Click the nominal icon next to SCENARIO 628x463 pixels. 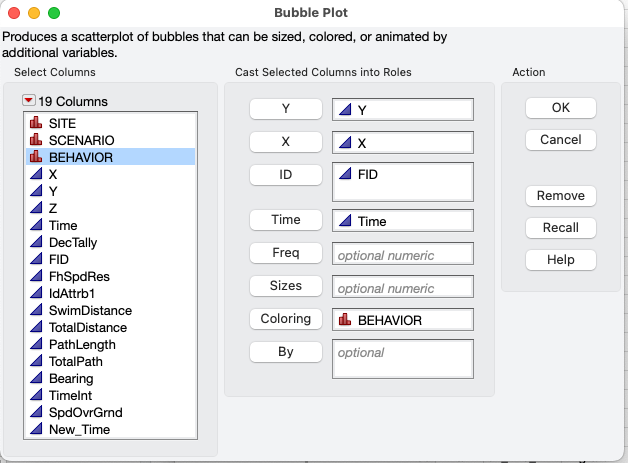(36, 140)
